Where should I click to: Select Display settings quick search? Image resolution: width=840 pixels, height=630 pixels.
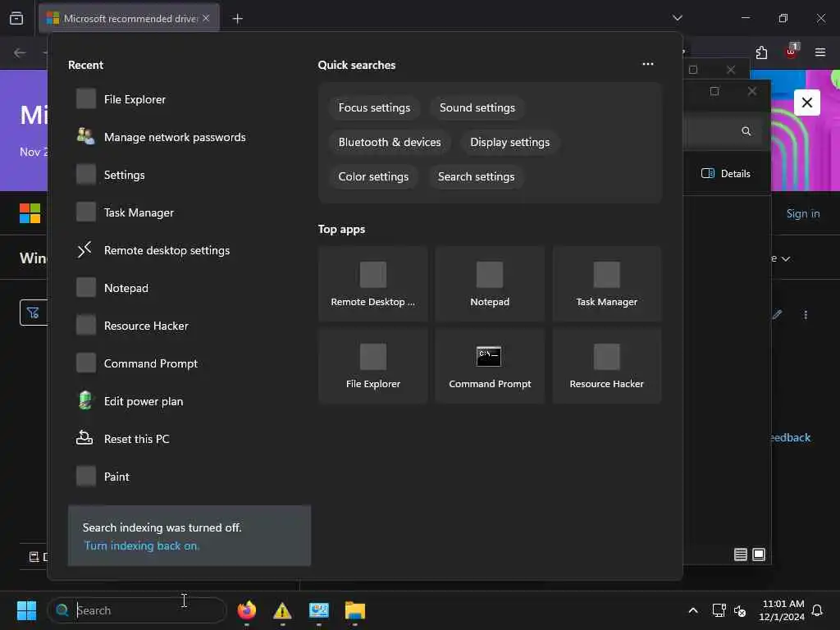509,142
